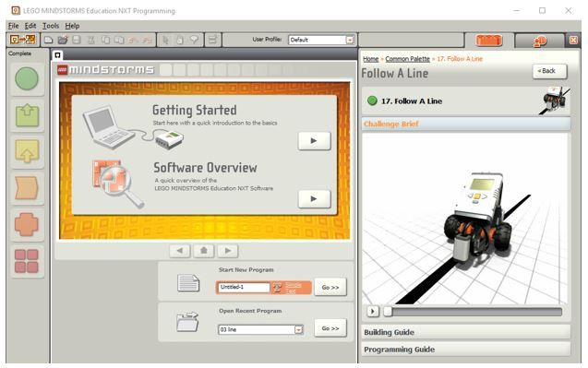This screenshot has height=368, width=588.
Task: Close the Robot Educator side panel
Action: click(x=573, y=40)
